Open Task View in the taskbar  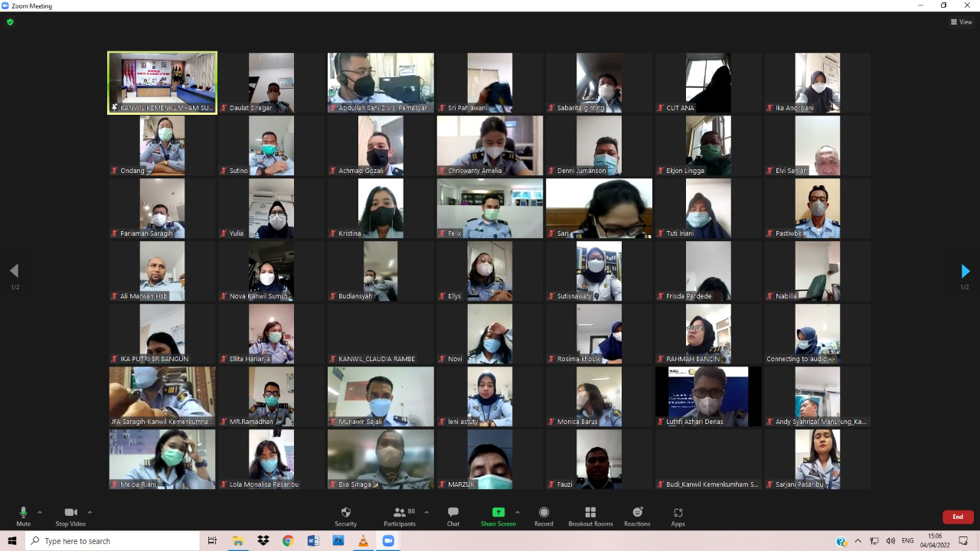[212, 541]
